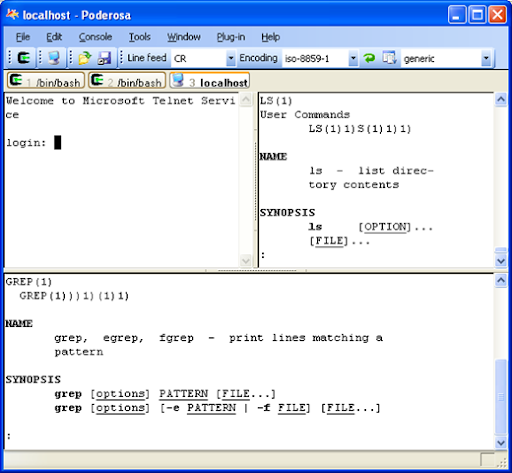Click the new Telnet/SSH connection icon

tap(54, 58)
